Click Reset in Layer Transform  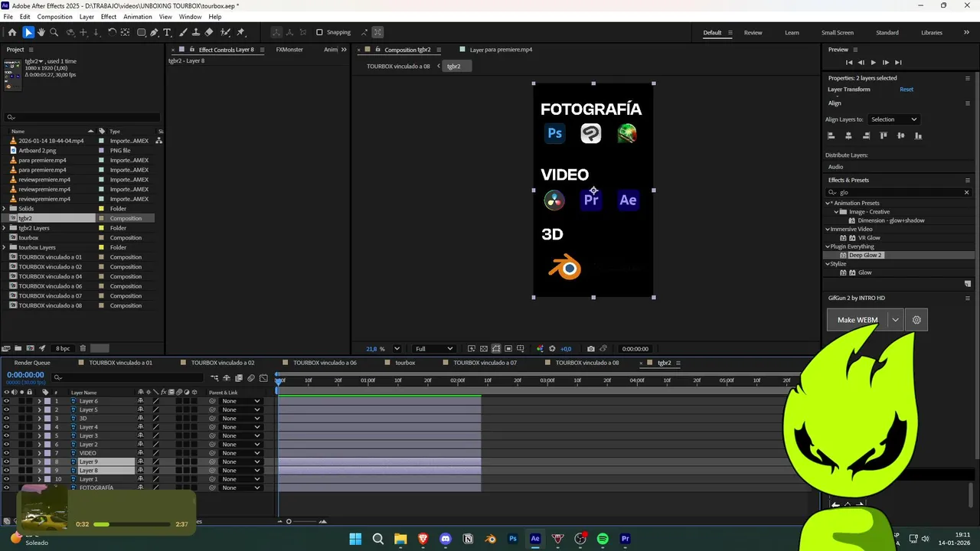click(x=906, y=90)
